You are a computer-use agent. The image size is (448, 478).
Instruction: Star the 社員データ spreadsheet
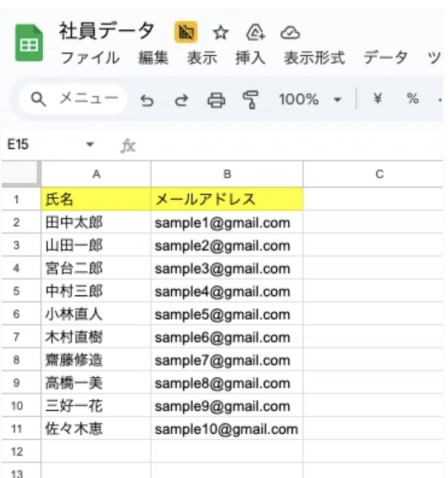(220, 33)
